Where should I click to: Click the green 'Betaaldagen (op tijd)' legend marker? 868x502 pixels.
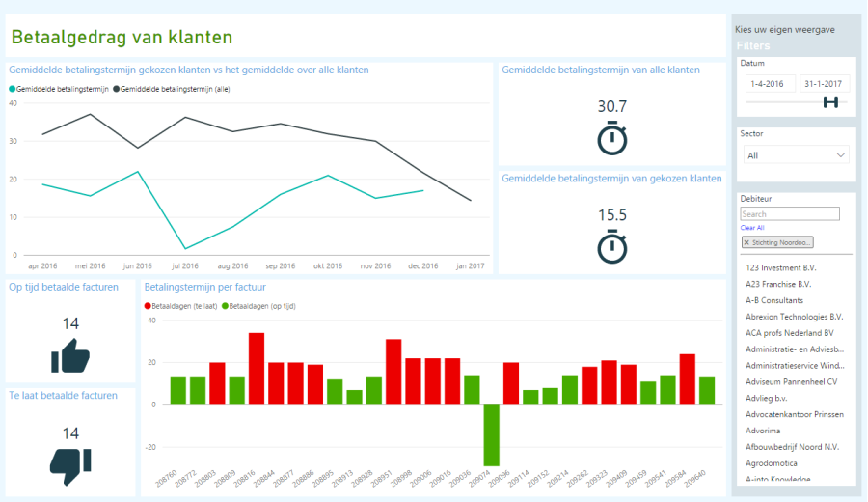point(226,305)
